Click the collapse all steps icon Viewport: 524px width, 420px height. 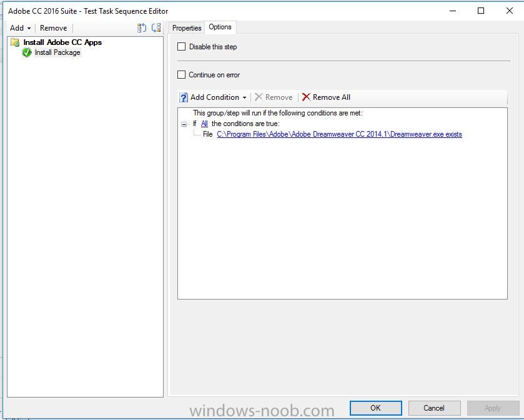156,27
